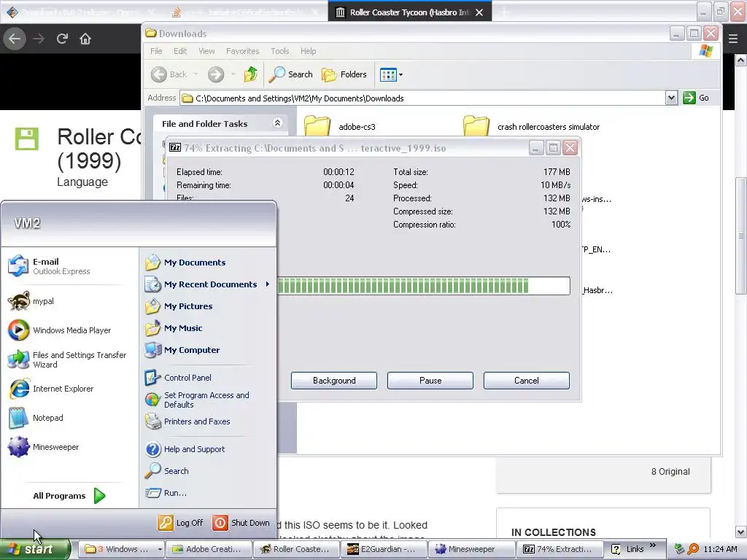Reload the browser page

click(x=62, y=39)
